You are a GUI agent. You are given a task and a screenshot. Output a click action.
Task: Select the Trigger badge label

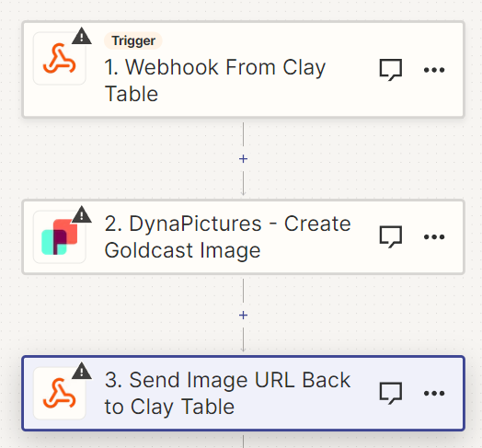(133, 40)
